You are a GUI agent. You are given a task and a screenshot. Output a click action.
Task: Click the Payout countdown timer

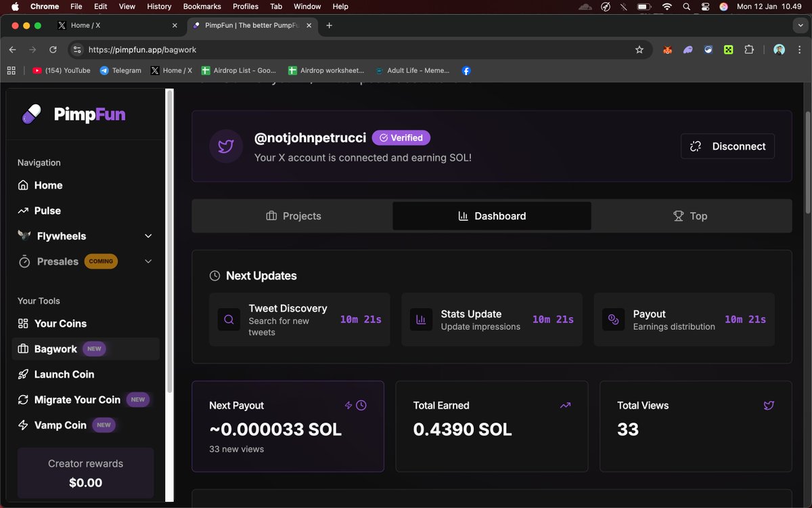click(x=745, y=320)
